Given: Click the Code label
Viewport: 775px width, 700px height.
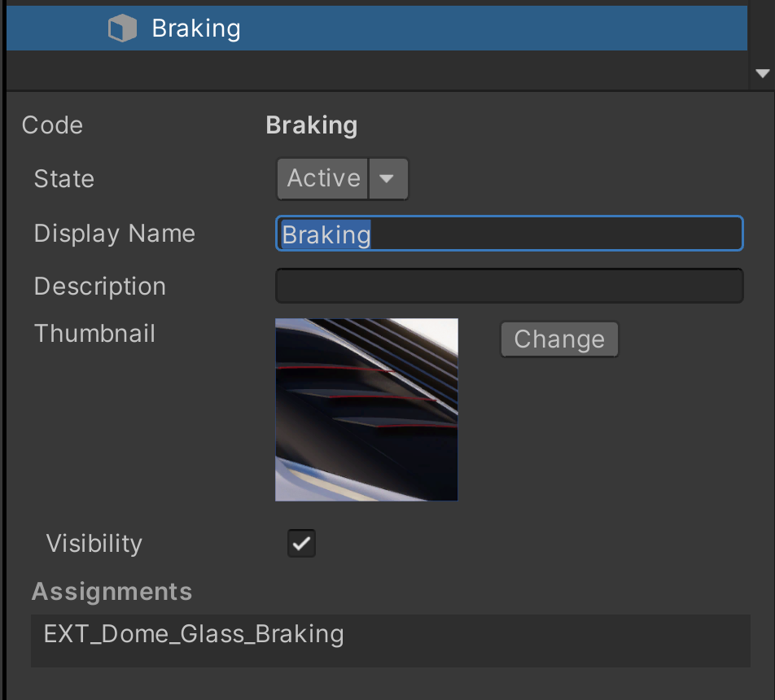Looking at the screenshot, I should click(52, 125).
